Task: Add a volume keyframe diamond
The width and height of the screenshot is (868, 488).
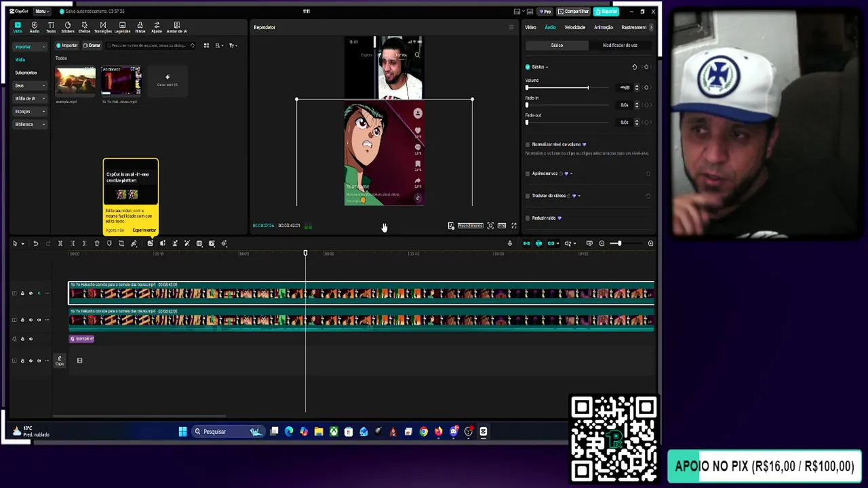Action: click(x=646, y=87)
